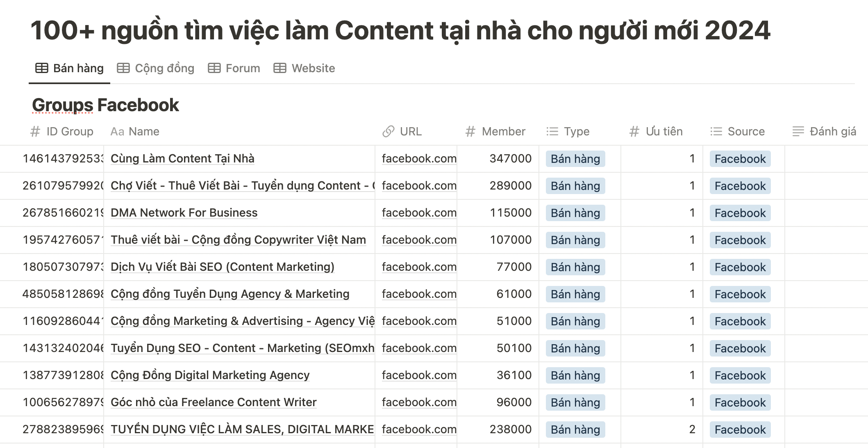
Task: Open DMA Network For Business entry
Action: pyautogui.click(x=184, y=213)
